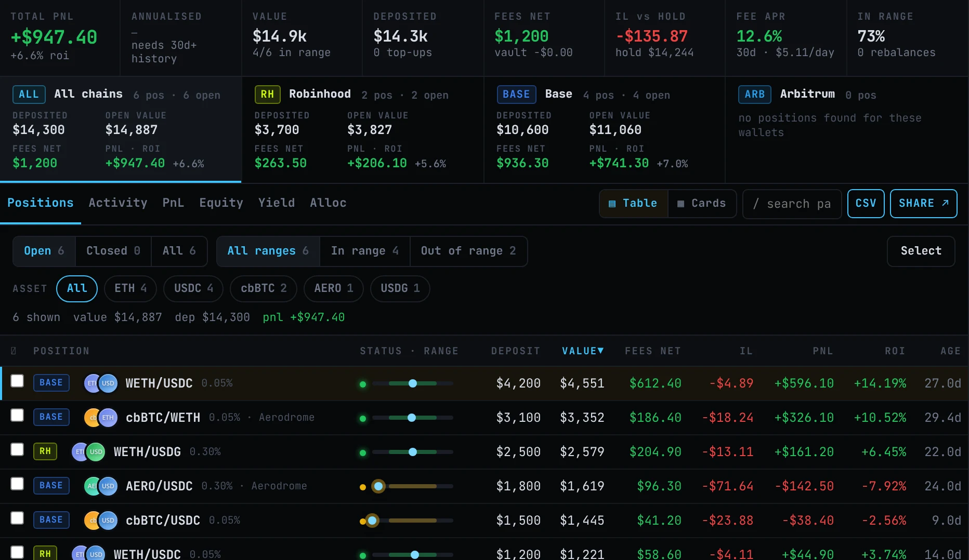Click the Select button
Viewport: 969px width, 560px height.
(921, 251)
